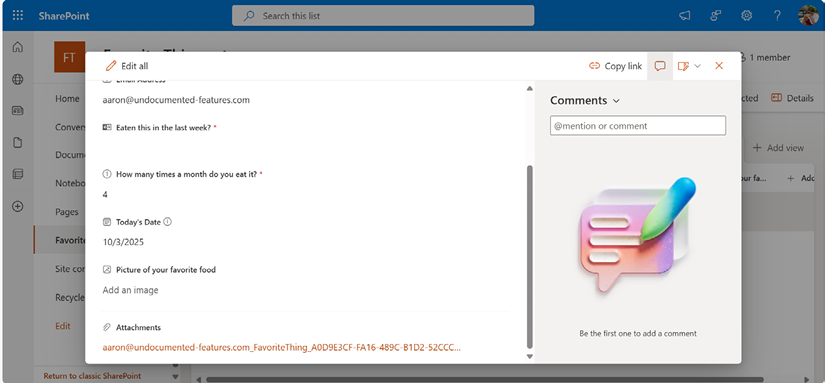Screen dimensions: 825x383
Task: Open the SharePoint app launcher waffle
Action: pos(18,15)
